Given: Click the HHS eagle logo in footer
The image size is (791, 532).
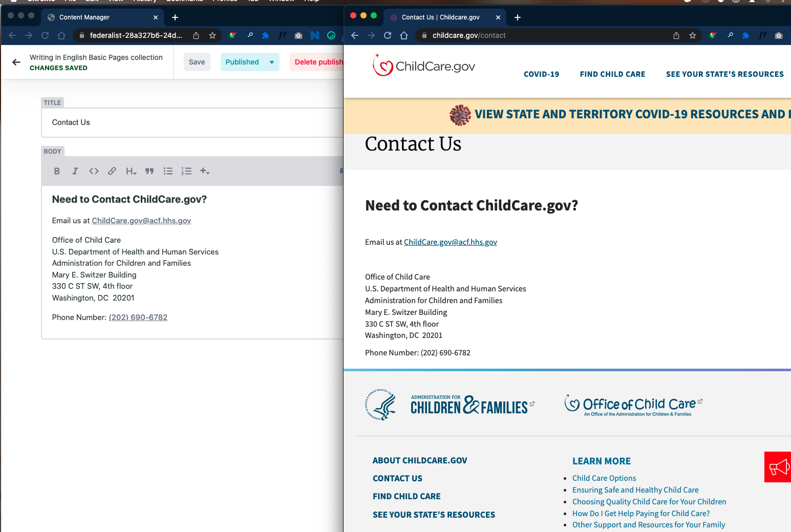Looking at the screenshot, I should click(380, 405).
